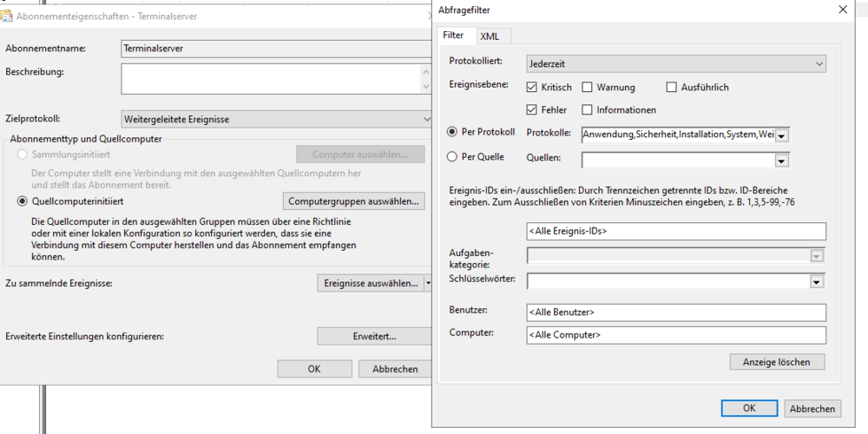Open the Zielprotokoll dropdown

coord(278,119)
